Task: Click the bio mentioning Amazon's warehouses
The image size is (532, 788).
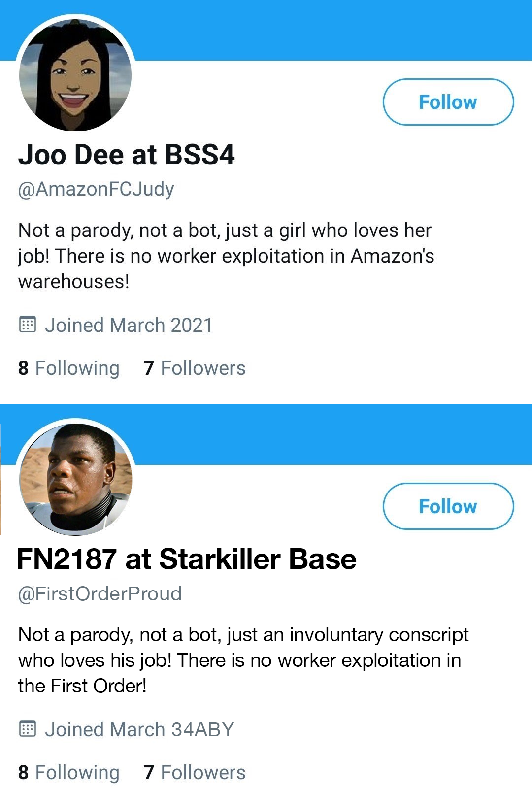Action: coord(226,256)
